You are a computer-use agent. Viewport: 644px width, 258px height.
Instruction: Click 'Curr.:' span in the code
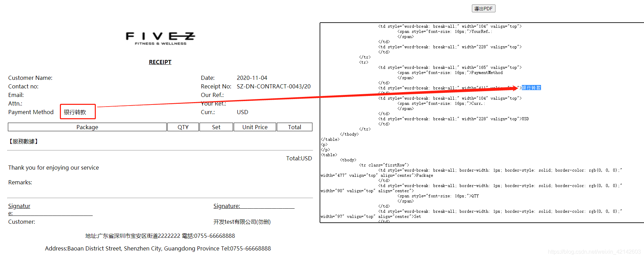point(478,103)
